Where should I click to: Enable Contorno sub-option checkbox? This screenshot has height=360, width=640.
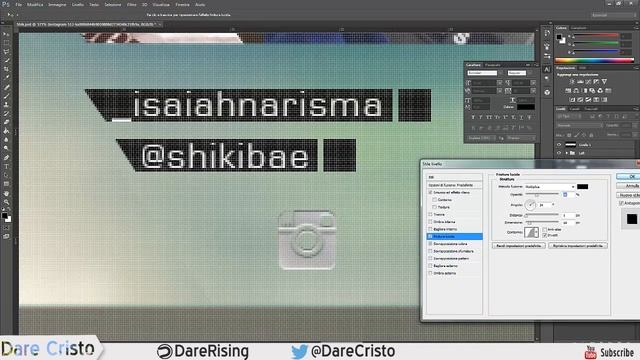click(x=435, y=200)
